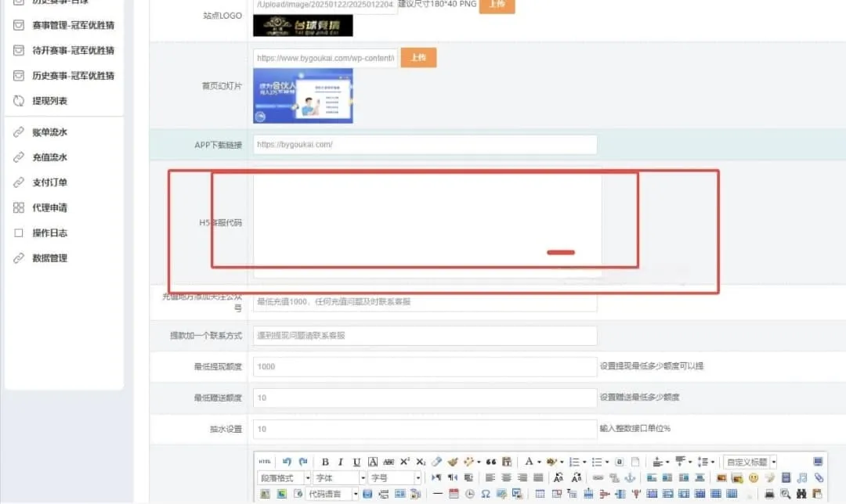Insert a special character (Omega icon)
This screenshot has height=504, width=846.
pyautogui.click(x=485, y=493)
